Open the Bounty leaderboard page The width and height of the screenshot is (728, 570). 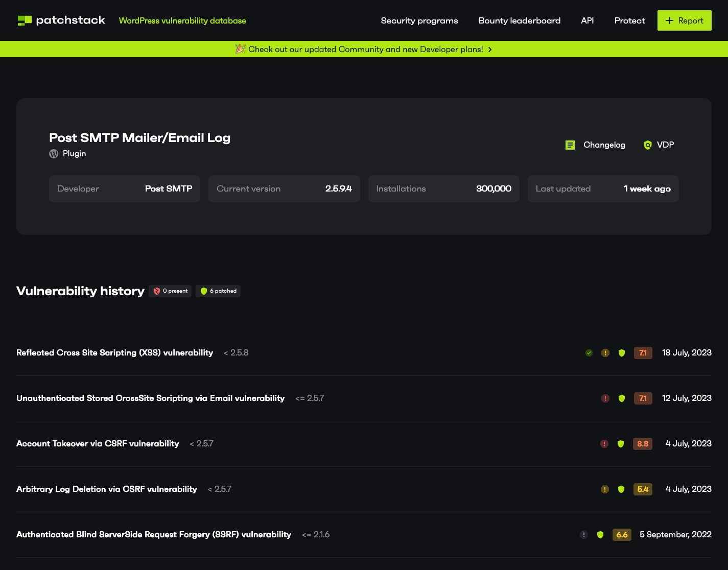pos(520,20)
